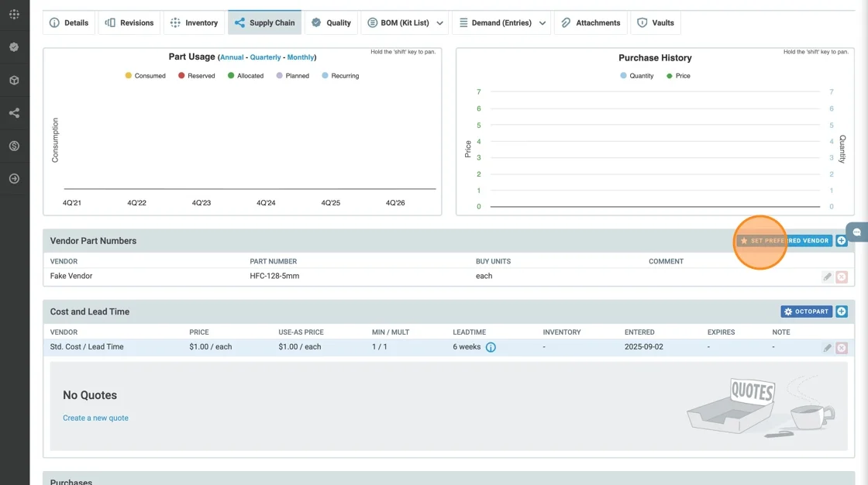Toggle the Allocated green legend swatch
The image size is (868, 485).
(x=231, y=76)
